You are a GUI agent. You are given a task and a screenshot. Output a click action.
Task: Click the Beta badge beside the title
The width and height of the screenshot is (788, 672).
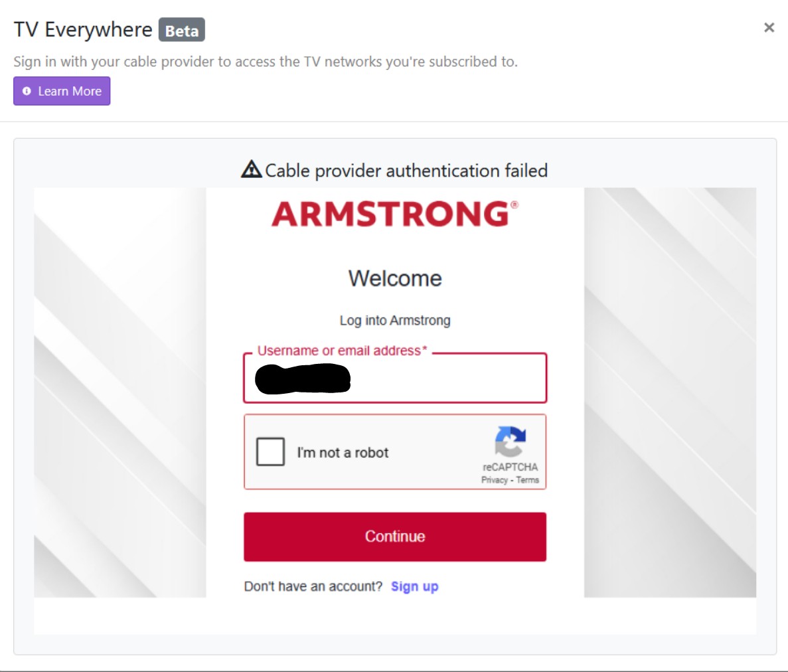pos(181,31)
